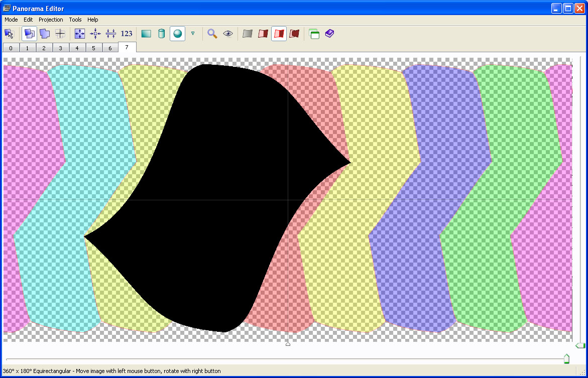588x378 pixels.
Task: Expand the projection type dropdown arrow
Action: click(193, 34)
